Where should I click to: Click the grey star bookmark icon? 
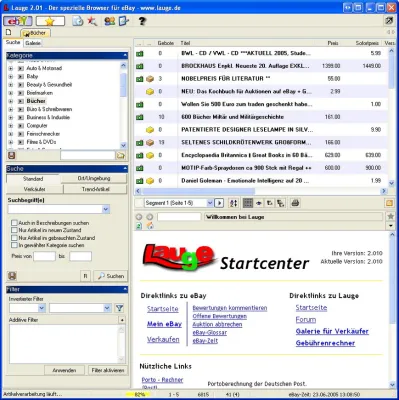click(391, 217)
